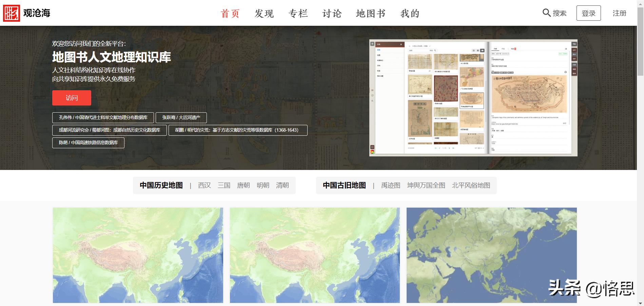
Task: Open the 张跃骞 / 大运河遗产 tag
Action: point(181,118)
